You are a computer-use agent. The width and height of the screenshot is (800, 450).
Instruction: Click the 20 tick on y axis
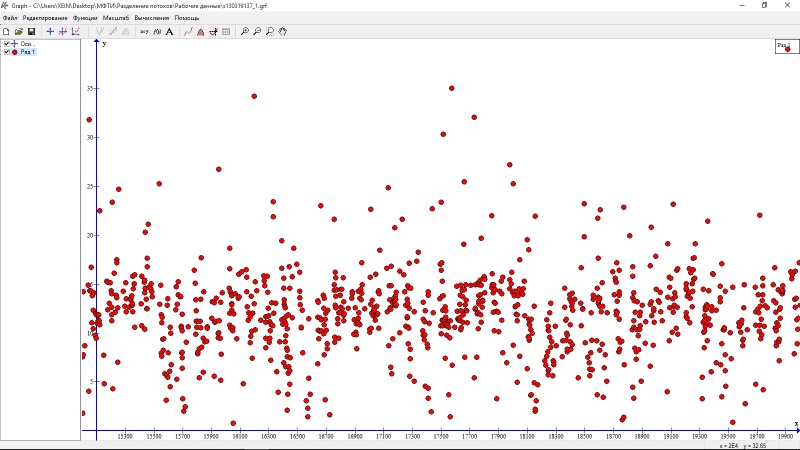tap(90, 236)
